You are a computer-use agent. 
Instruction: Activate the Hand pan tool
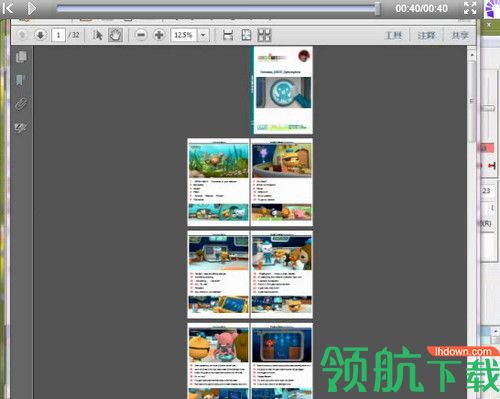coord(115,35)
